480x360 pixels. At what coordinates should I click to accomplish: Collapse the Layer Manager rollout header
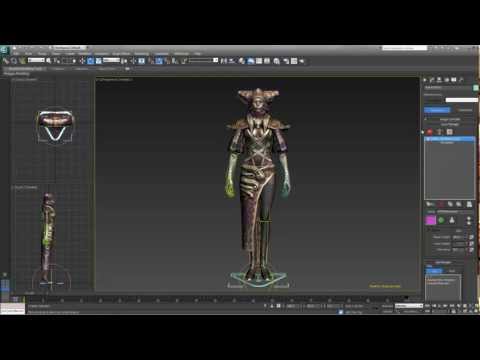tap(449, 124)
